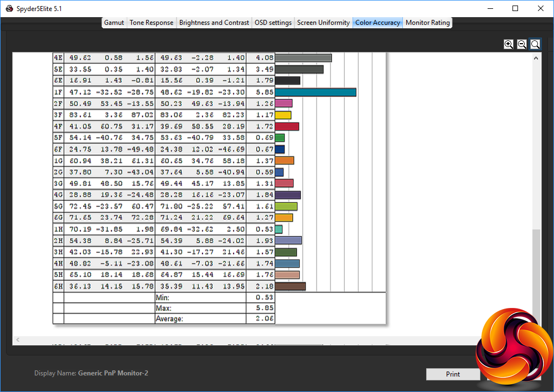
Task: Click the yellow 3F color bar
Action: pos(283,115)
